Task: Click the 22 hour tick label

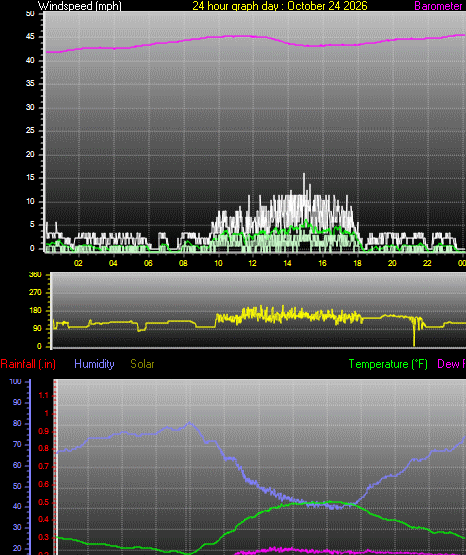Action: click(427, 263)
